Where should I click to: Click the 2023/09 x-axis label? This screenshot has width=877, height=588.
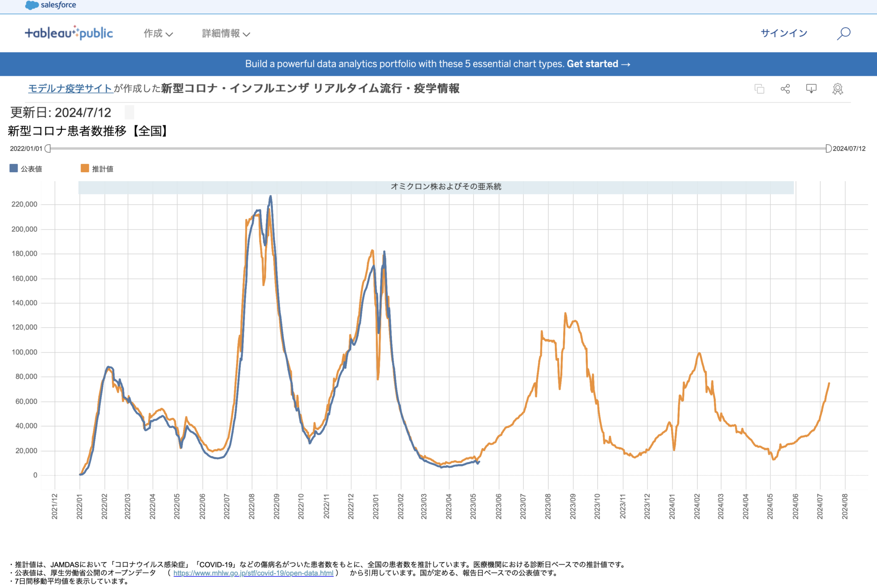pos(573,506)
